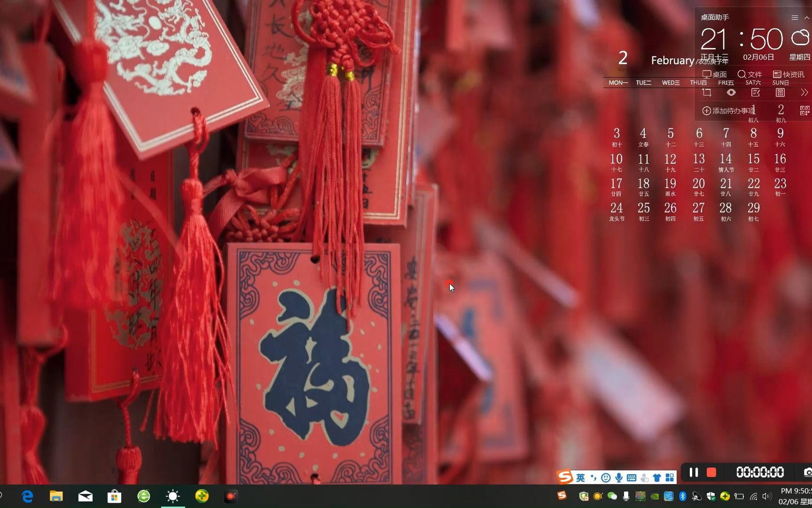Launch the calculator from the desktop assistant

tap(781, 92)
